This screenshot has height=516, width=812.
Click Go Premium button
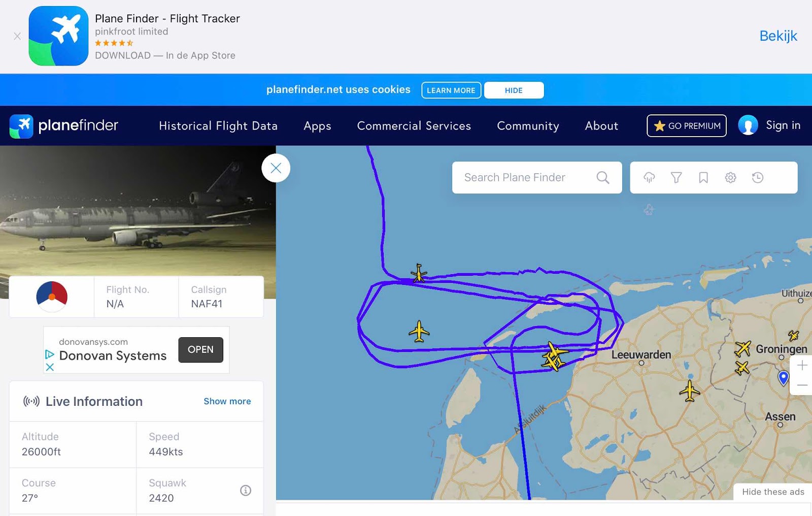click(x=687, y=126)
